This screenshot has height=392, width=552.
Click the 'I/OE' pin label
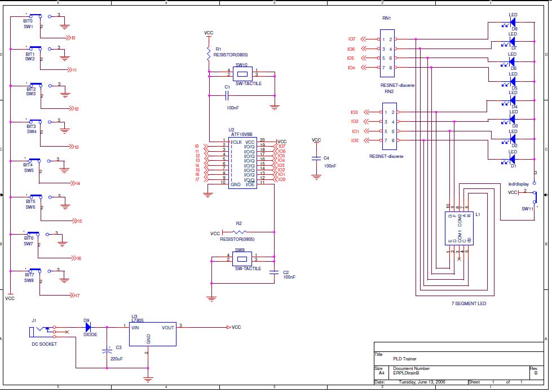coord(250,184)
